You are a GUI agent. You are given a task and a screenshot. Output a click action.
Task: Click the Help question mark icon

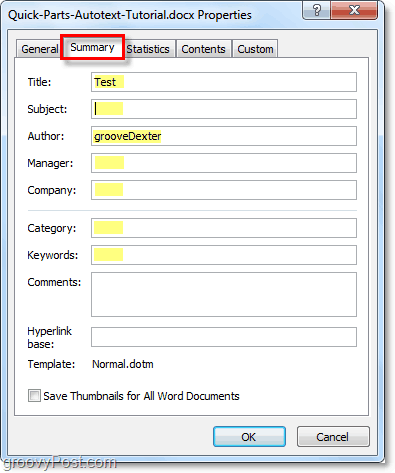coord(316,10)
